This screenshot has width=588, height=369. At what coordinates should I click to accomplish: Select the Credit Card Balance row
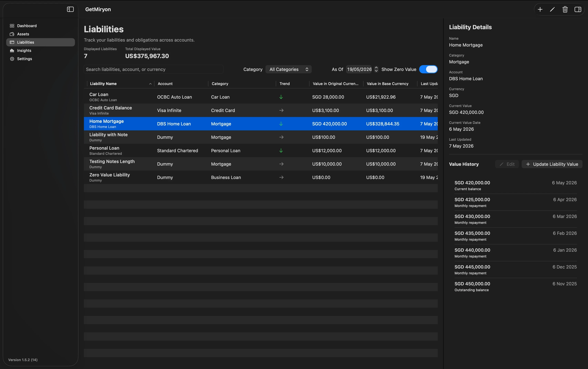261,110
